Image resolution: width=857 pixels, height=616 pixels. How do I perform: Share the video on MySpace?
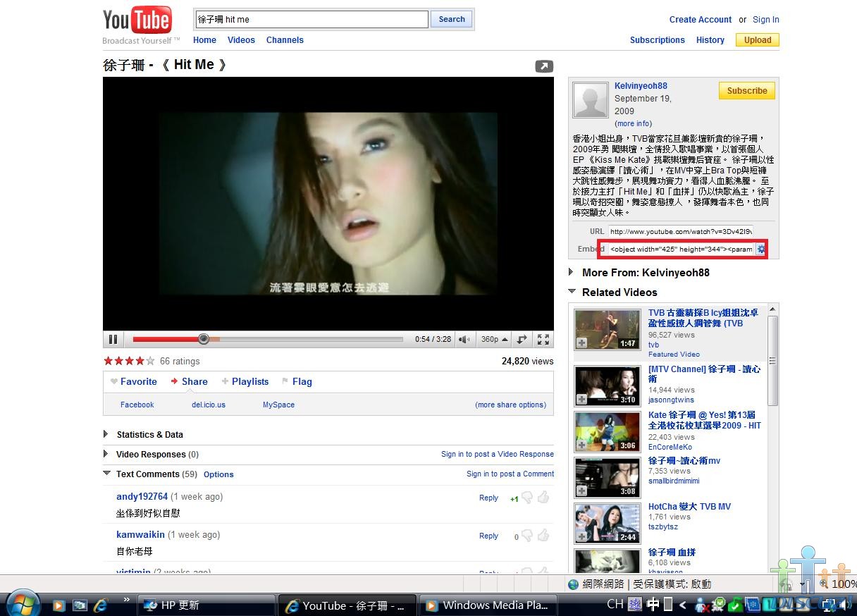click(278, 405)
